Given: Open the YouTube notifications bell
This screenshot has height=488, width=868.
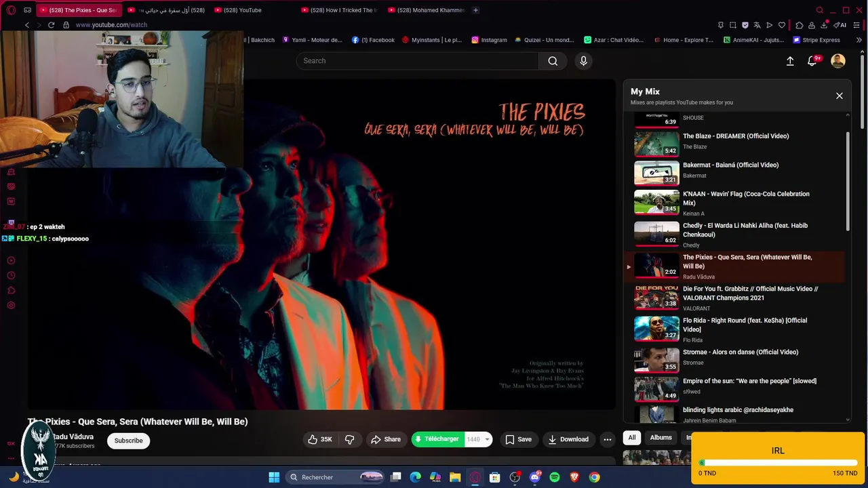Looking at the screenshot, I should point(812,61).
